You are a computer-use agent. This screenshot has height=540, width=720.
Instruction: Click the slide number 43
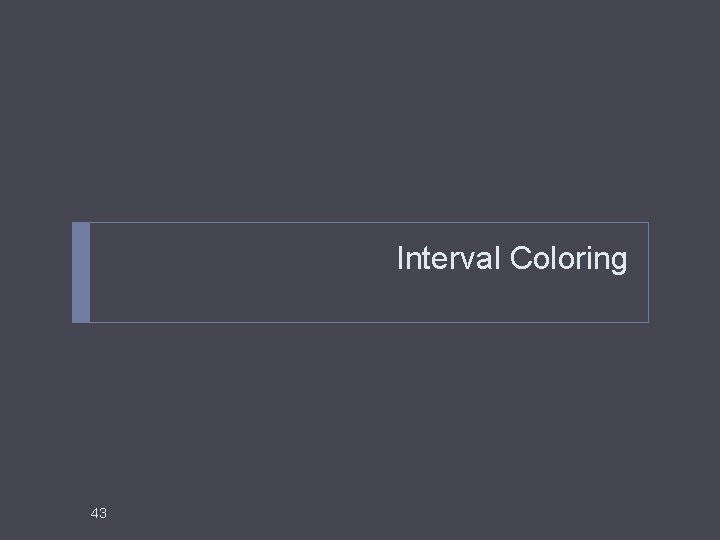[98, 513]
